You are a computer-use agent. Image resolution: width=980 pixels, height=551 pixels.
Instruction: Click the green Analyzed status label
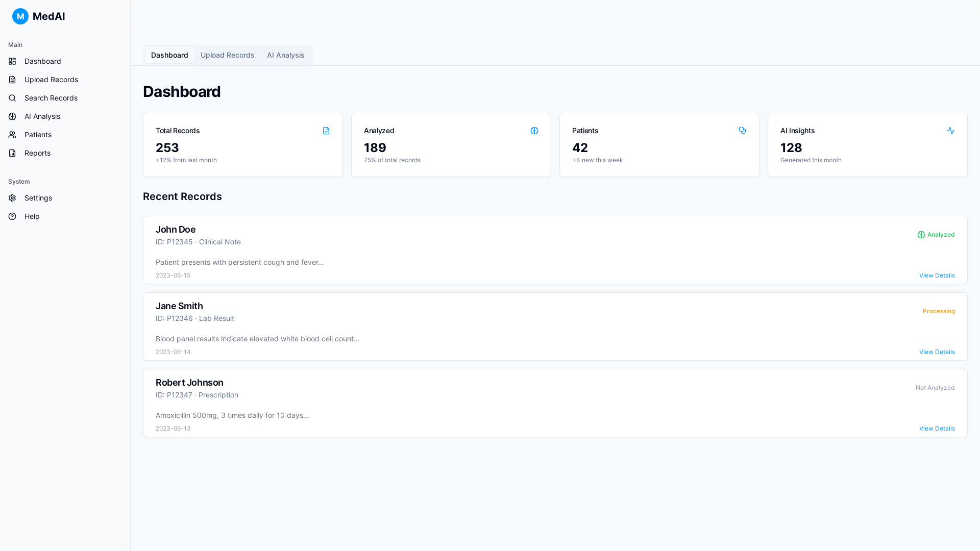point(941,235)
